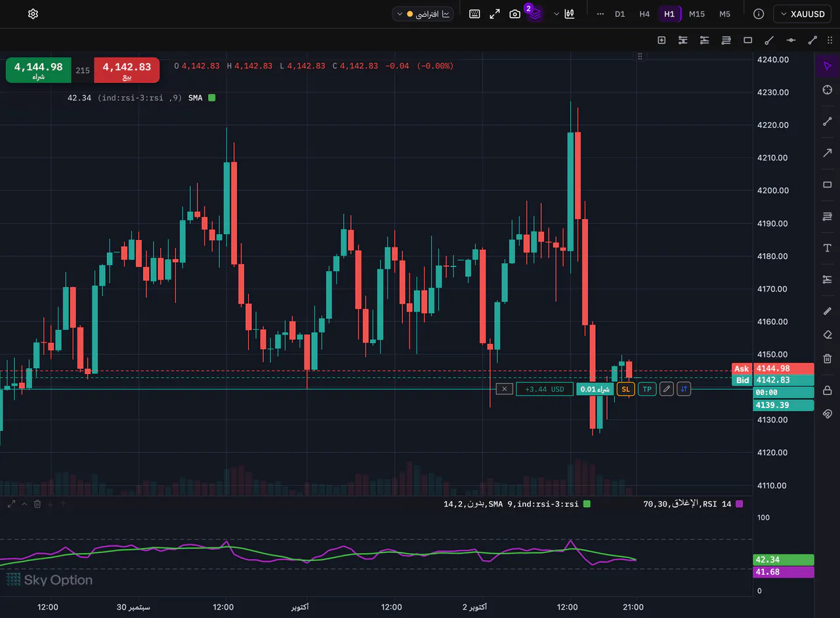Switch to the M15 timeframe
The image size is (840, 618).
click(697, 14)
